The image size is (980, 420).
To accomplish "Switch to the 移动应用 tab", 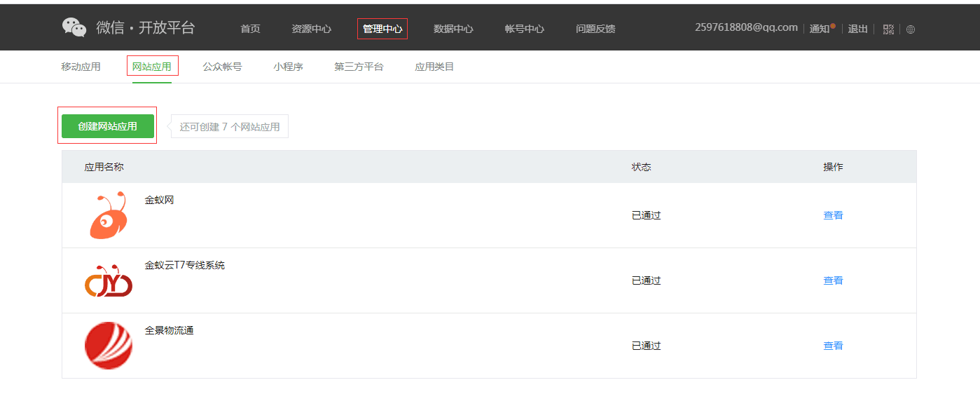I will click(x=81, y=67).
